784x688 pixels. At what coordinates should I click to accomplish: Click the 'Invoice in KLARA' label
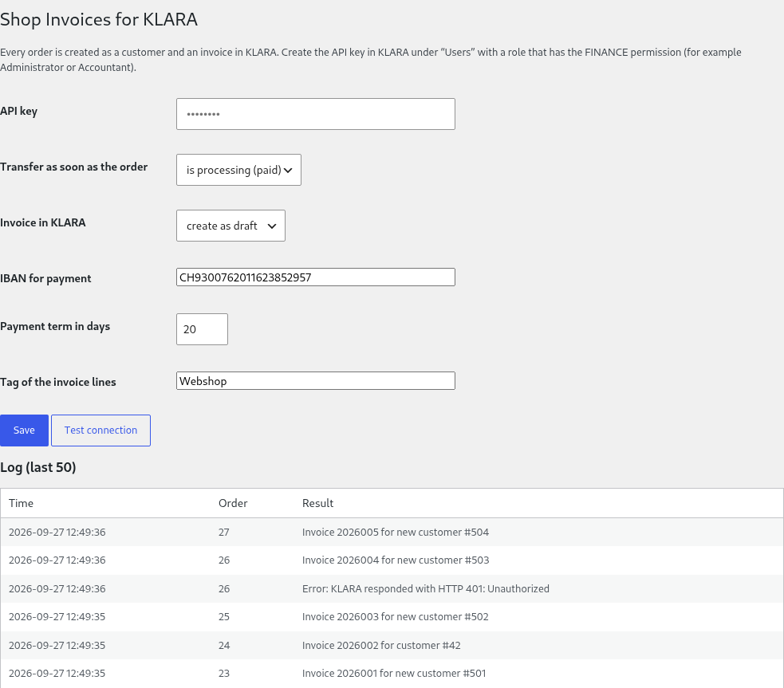coord(43,222)
